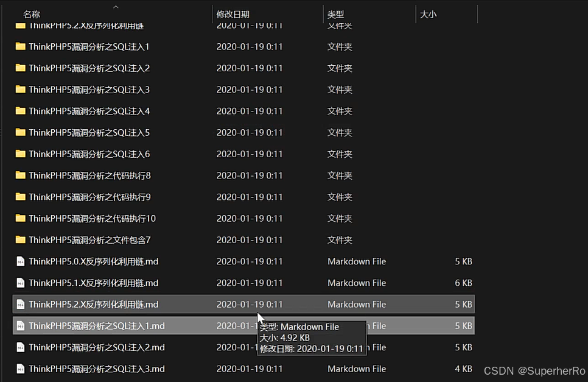Select folder name ThinkPHP5漏洞分析之SQL注入2

(x=89, y=68)
